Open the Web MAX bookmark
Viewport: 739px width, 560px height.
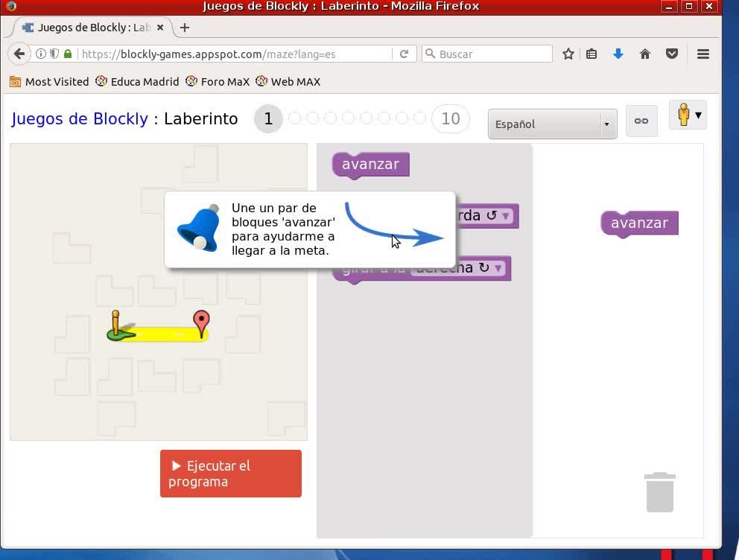point(288,81)
